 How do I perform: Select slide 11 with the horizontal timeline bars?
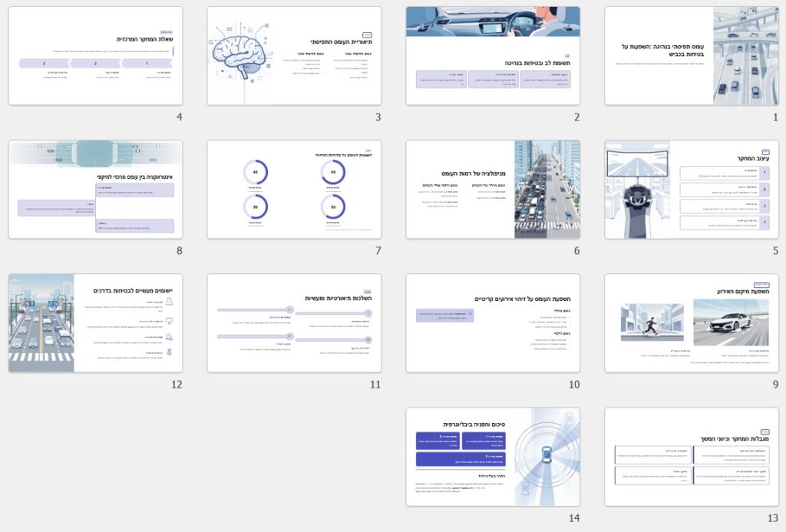click(x=294, y=322)
